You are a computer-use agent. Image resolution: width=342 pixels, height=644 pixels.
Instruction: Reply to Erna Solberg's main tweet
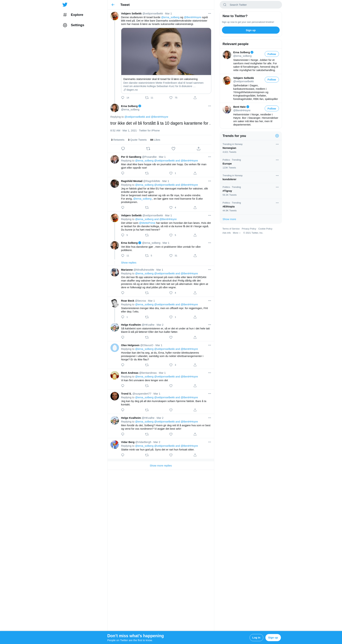[x=123, y=148]
